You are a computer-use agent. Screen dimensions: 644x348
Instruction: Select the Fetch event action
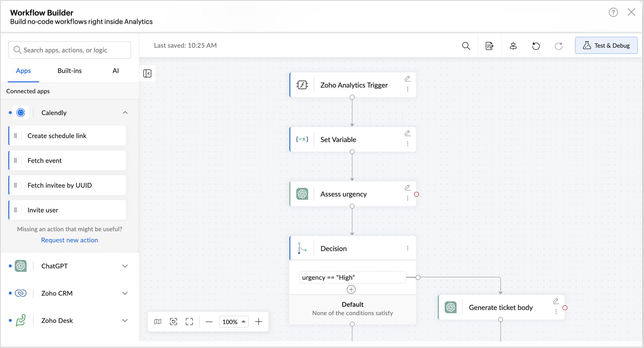click(x=67, y=161)
